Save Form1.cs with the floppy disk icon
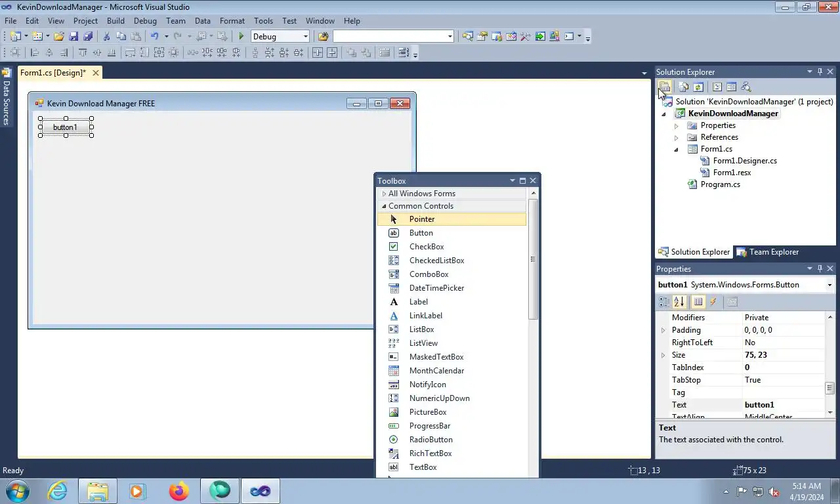Viewport: 840px width, 504px height. click(73, 37)
